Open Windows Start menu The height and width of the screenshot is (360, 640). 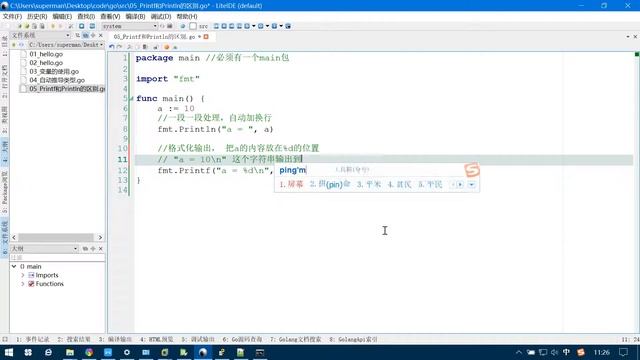tap(9, 352)
